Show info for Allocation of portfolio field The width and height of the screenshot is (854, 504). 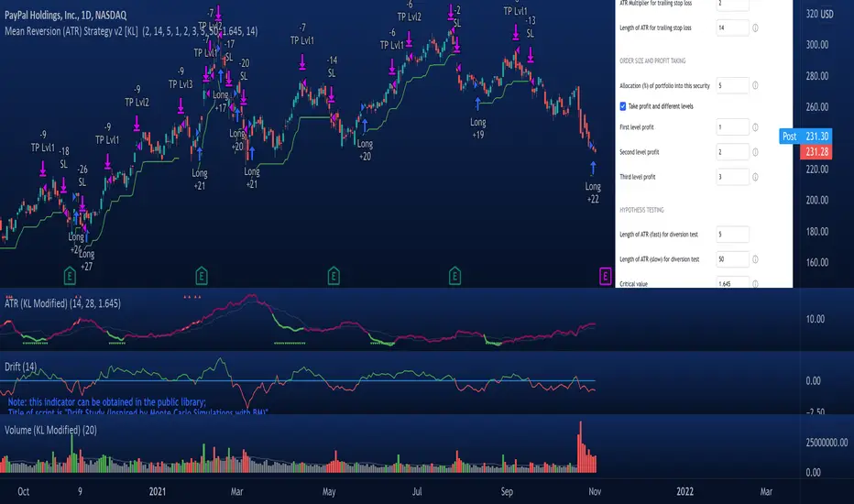755,85
